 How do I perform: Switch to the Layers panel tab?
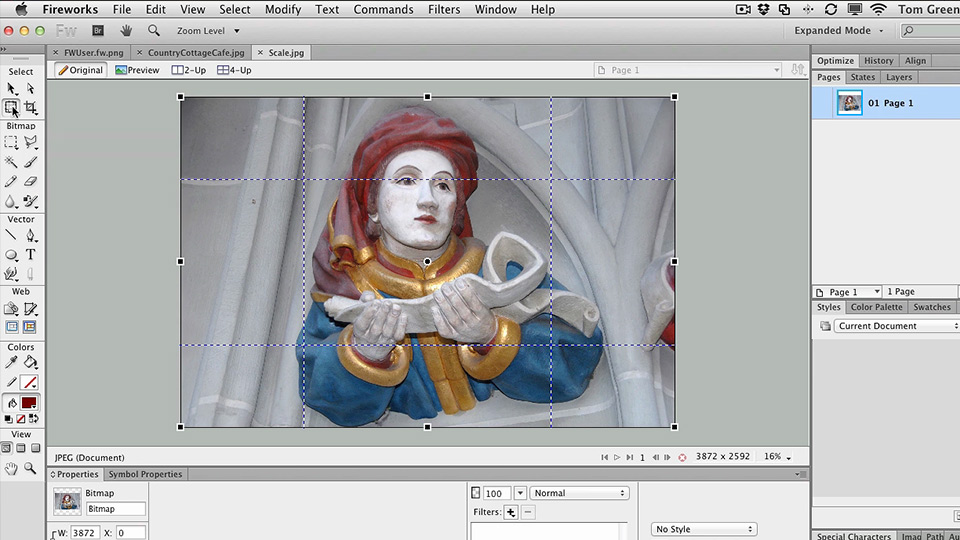(x=899, y=77)
